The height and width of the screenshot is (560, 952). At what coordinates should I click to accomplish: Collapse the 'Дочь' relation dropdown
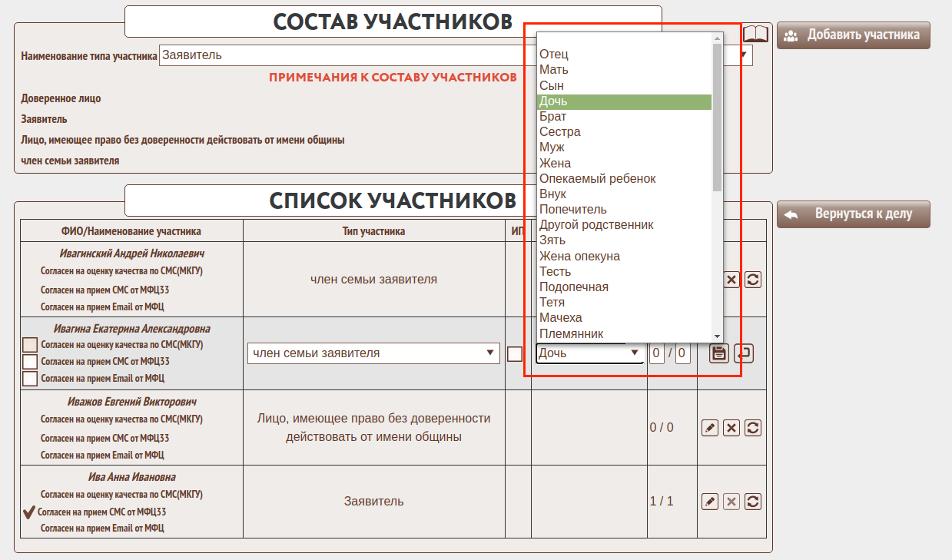pos(589,353)
